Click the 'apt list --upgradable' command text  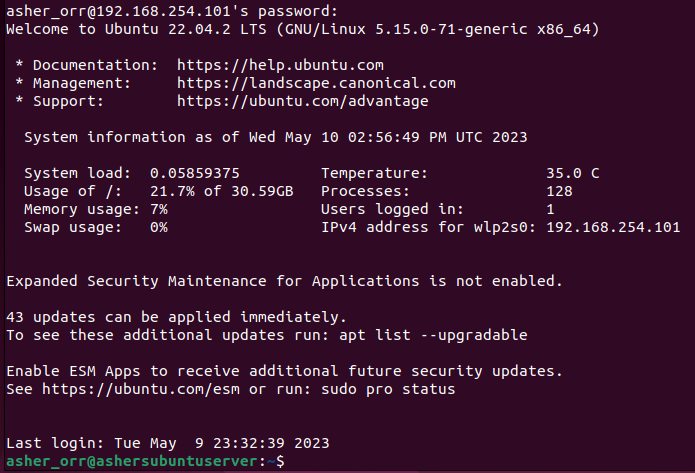click(x=433, y=335)
